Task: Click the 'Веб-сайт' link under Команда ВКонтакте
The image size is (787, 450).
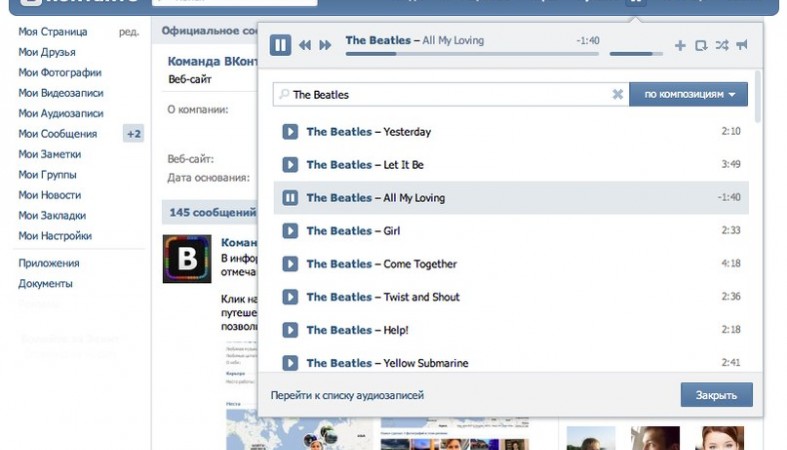Action: click(x=190, y=79)
